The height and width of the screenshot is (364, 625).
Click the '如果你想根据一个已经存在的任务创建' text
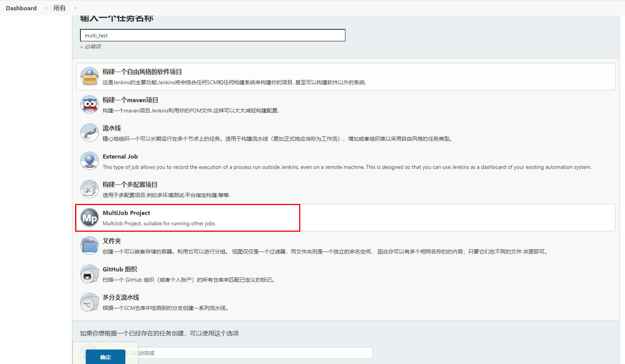pos(159,334)
